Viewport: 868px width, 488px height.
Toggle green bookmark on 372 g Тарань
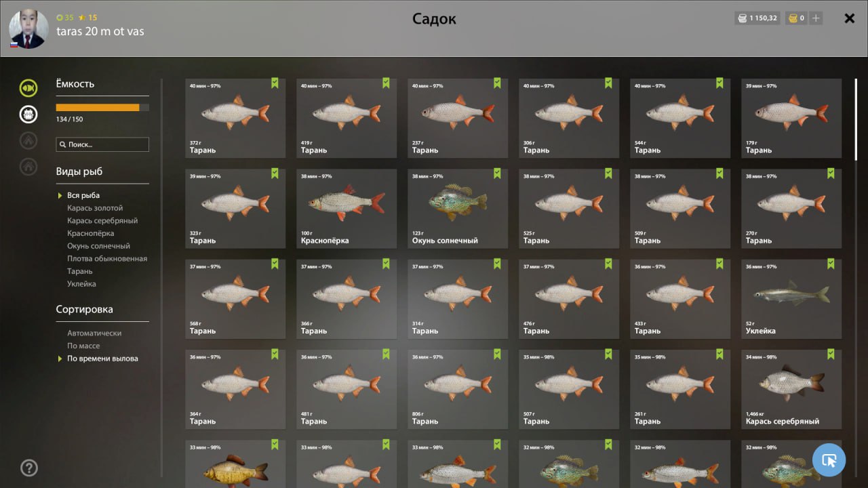[275, 83]
